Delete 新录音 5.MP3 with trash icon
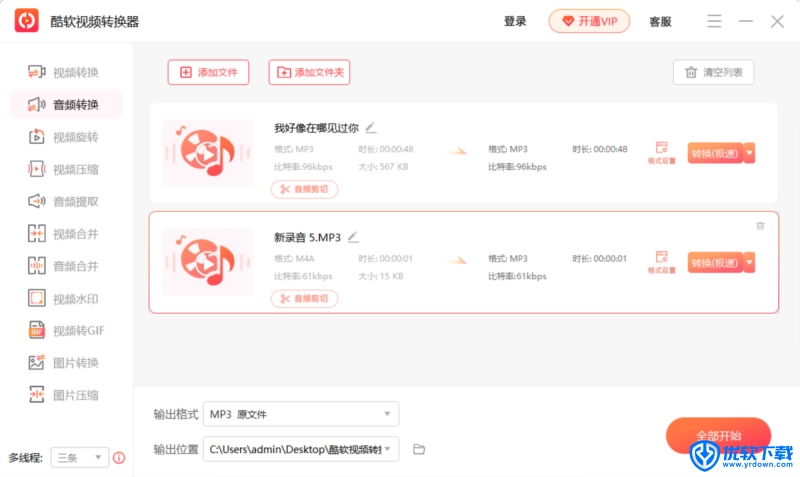The image size is (800, 477). pyautogui.click(x=760, y=225)
